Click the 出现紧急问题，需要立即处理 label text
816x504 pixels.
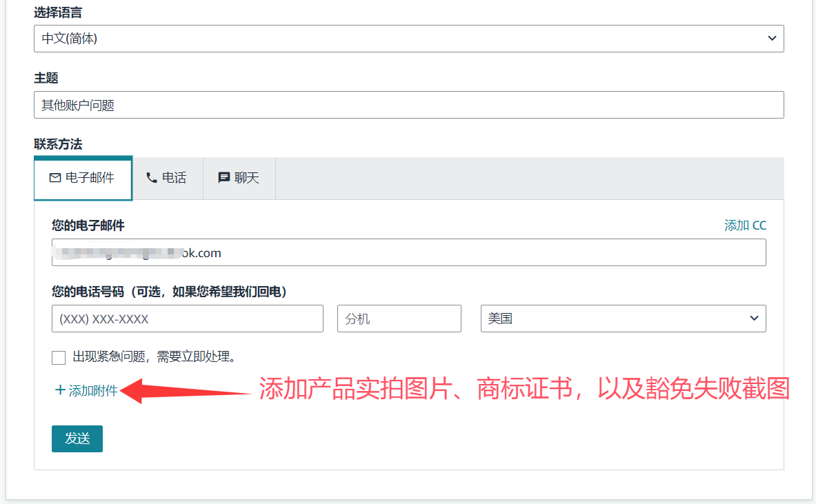click(155, 357)
